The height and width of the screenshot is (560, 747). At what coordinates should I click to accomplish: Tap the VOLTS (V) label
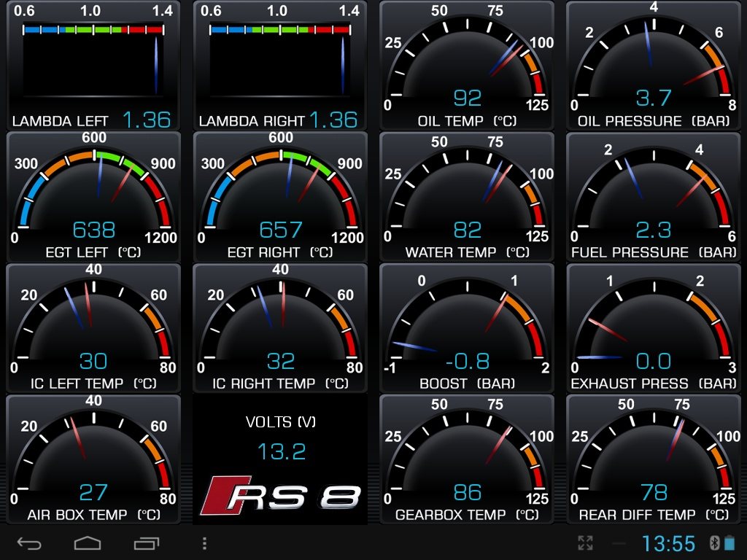point(281,422)
